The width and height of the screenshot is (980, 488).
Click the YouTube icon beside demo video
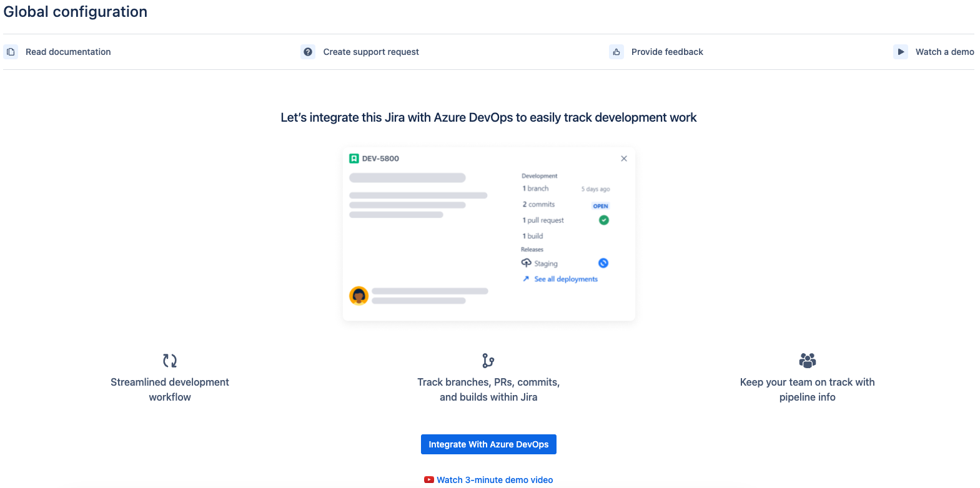(429, 480)
